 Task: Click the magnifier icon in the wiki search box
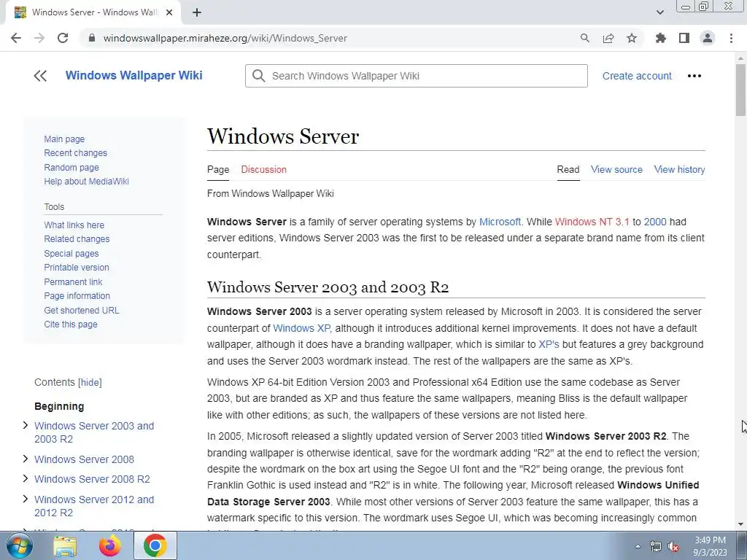click(x=259, y=76)
